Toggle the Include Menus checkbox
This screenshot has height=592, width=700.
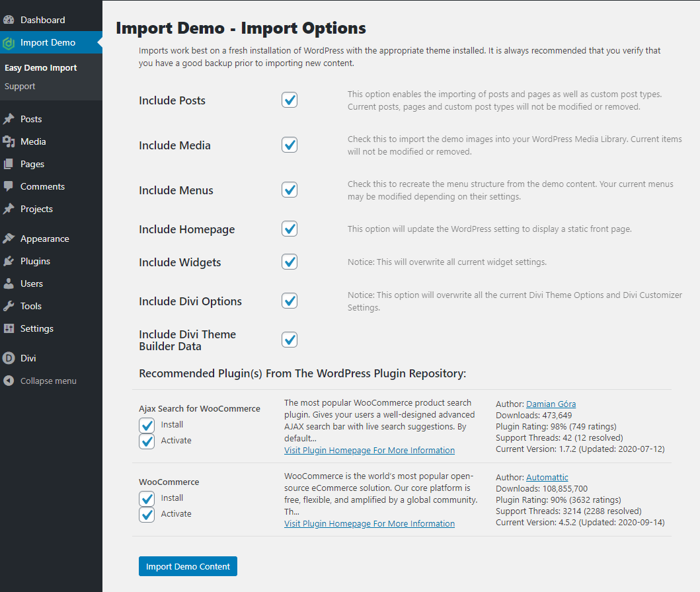coord(290,190)
